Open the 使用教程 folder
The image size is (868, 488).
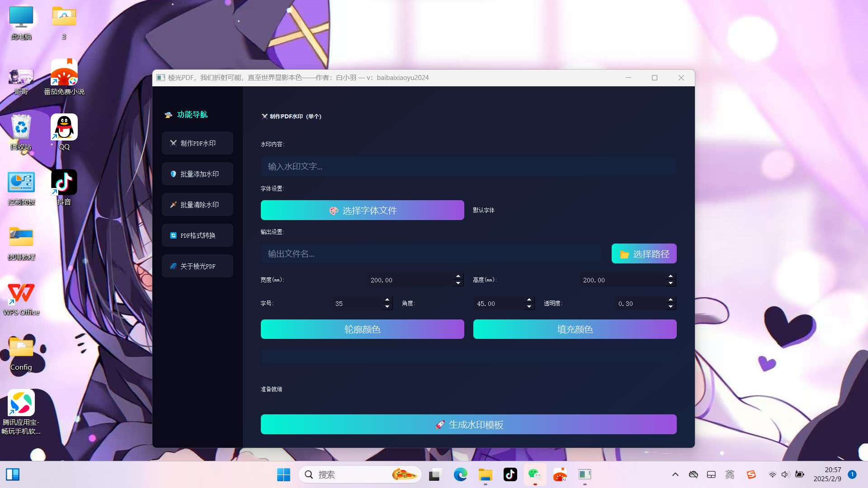click(x=21, y=244)
